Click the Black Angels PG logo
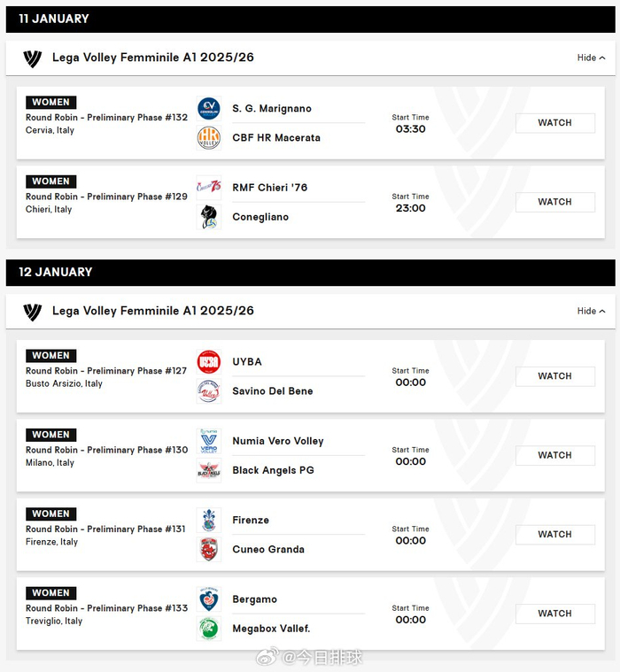This screenshot has height=672, width=620. point(209,470)
